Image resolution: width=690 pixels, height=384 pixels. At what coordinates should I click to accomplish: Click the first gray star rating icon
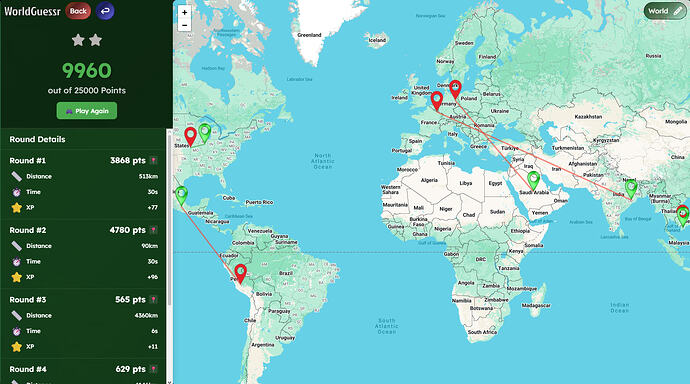point(78,40)
